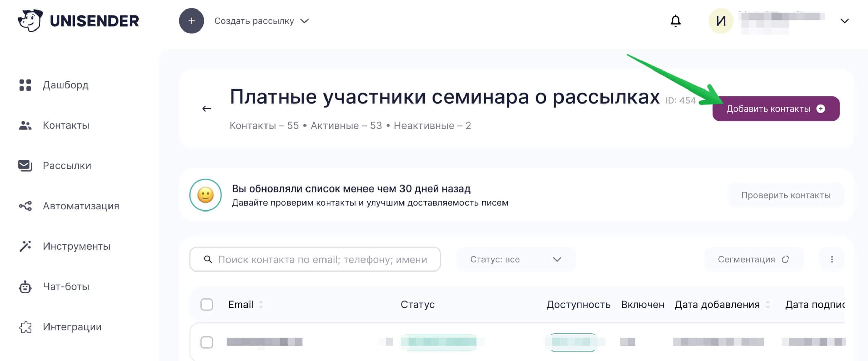Screen dimensions: 868x361
Task: Click the Chat-bots robot icon
Action: pyautogui.click(x=25, y=287)
